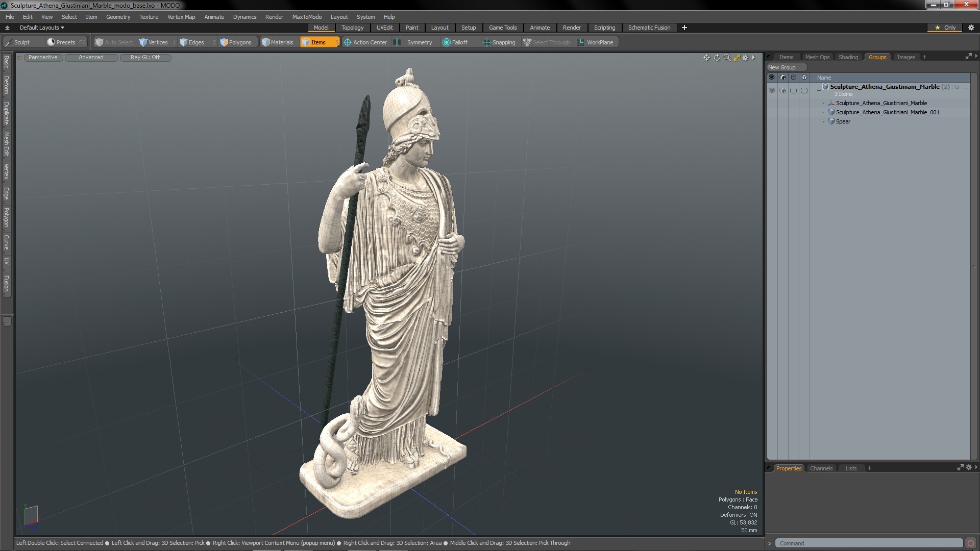The height and width of the screenshot is (551, 980).
Task: Open the Deform vertical tab
Action: point(7,86)
